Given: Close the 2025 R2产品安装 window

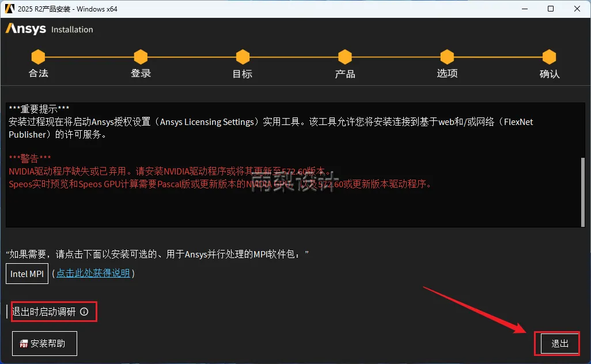Looking at the screenshot, I should click(x=577, y=9).
